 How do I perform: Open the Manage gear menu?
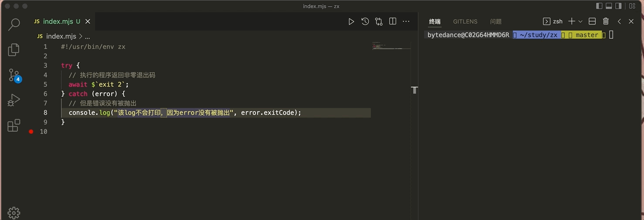tap(14, 213)
